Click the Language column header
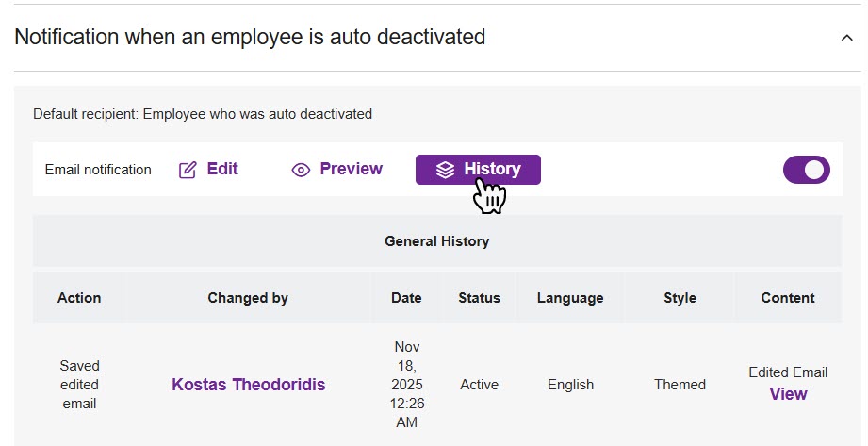This screenshot has height=446, width=868. coord(570,298)
